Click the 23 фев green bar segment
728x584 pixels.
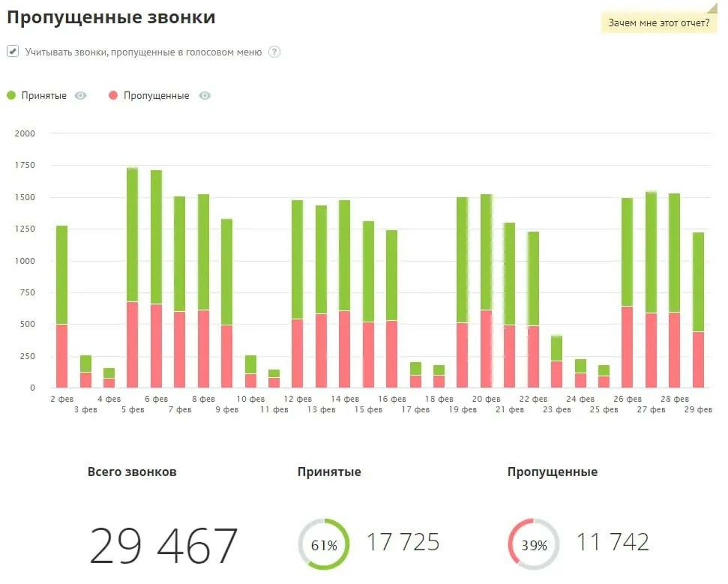tap(557, 348)
